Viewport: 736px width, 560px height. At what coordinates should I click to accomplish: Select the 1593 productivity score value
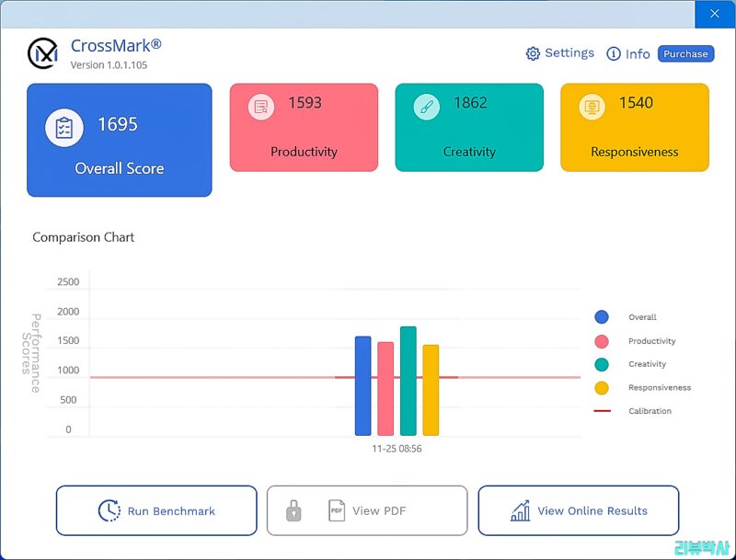tap(305, 103)
